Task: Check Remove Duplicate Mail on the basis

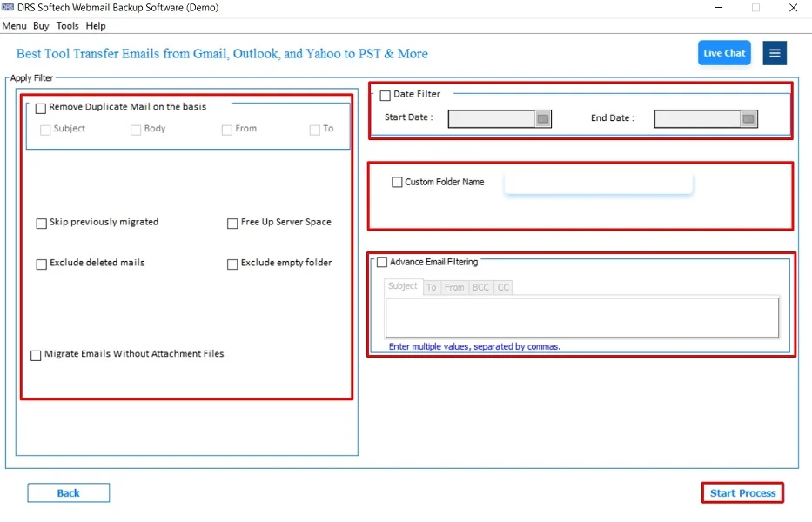Action: [x=40, y=108]
